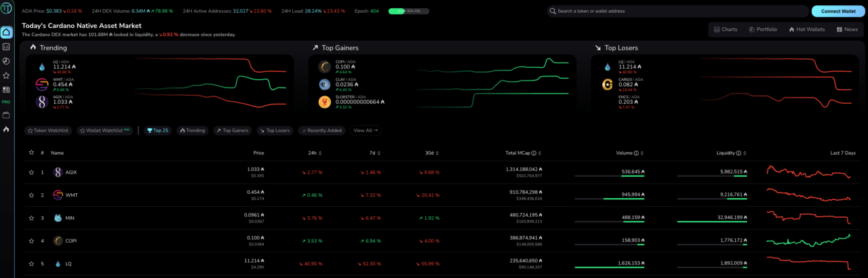This screenshot has width=868, height=278.
Task: Sort by the 30d column arrows
Action: pos(437,153)
